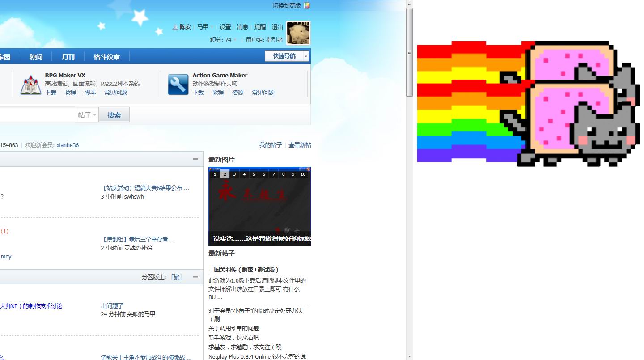Open the 帖子 search type dropdown

coord(87,115)
